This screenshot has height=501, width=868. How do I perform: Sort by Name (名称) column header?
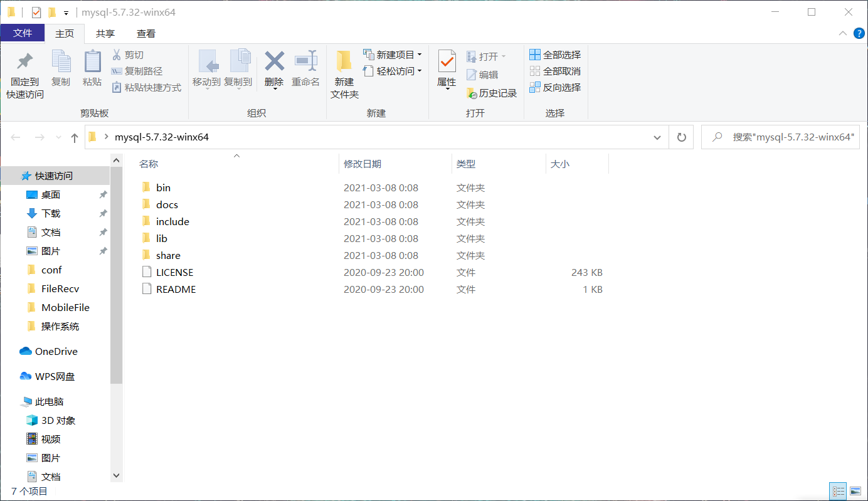click(149, 164)
